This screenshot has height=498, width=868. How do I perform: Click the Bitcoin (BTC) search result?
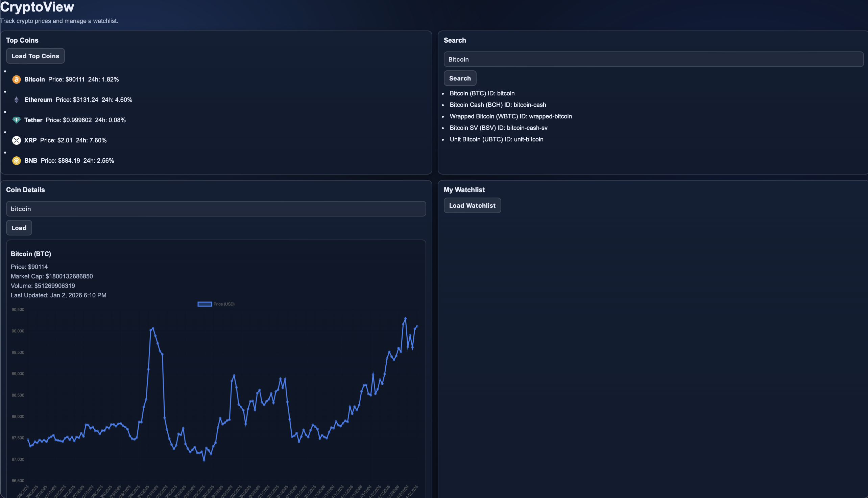coord(482,93)
